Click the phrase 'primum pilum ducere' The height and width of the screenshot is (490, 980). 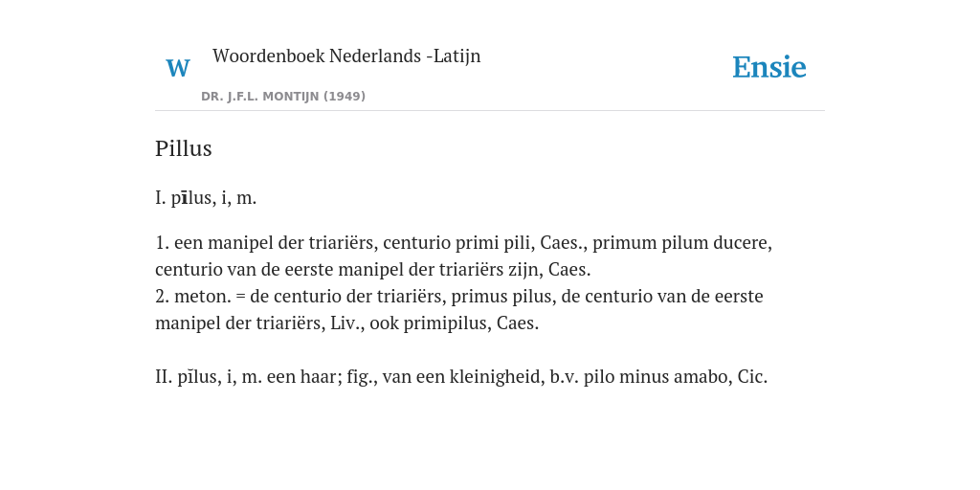[x=681, y=242]
